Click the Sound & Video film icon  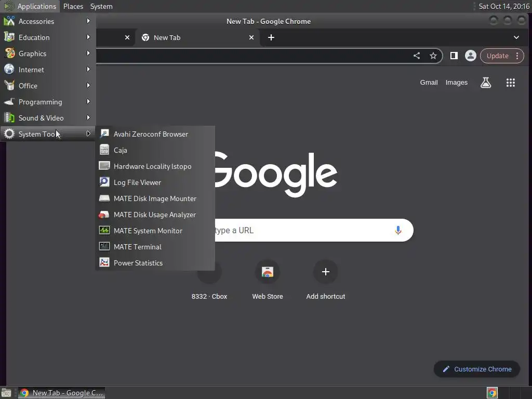[9, 118]
